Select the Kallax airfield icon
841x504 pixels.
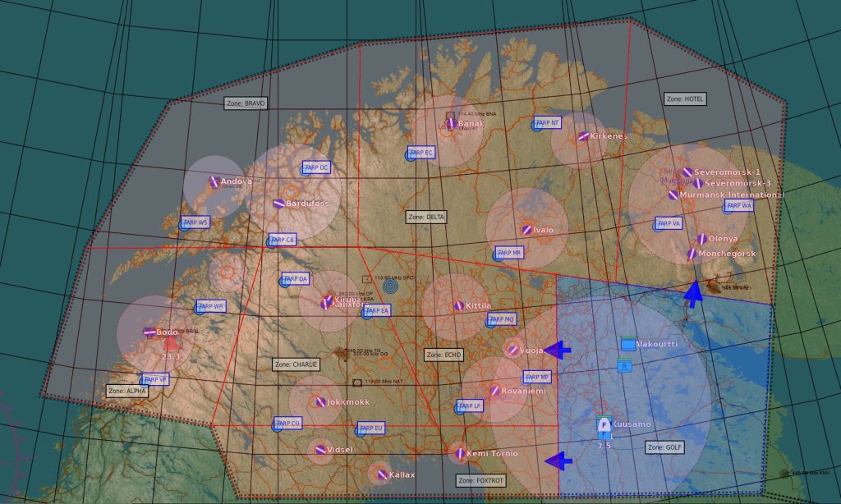(379, 474)
